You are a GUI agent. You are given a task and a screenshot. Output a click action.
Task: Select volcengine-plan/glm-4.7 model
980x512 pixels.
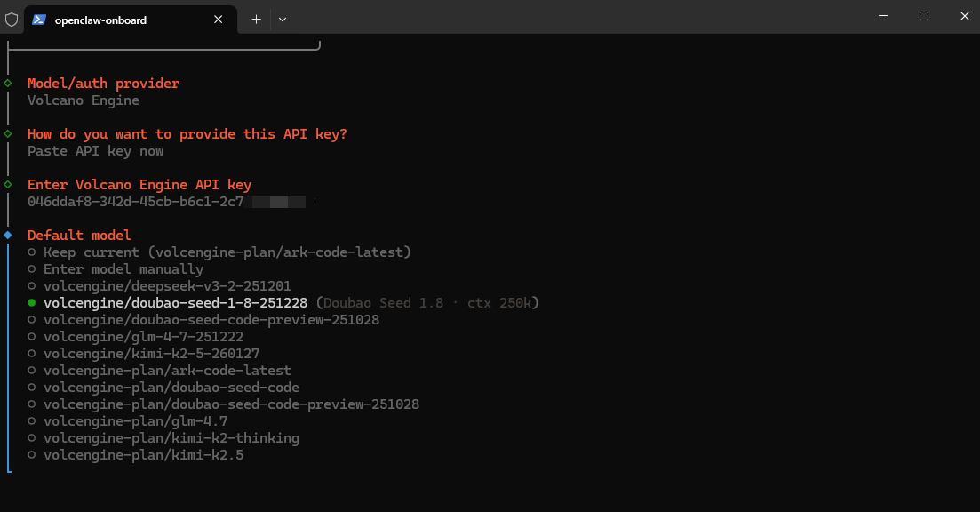pyautogui.click(x=135, y=421)
